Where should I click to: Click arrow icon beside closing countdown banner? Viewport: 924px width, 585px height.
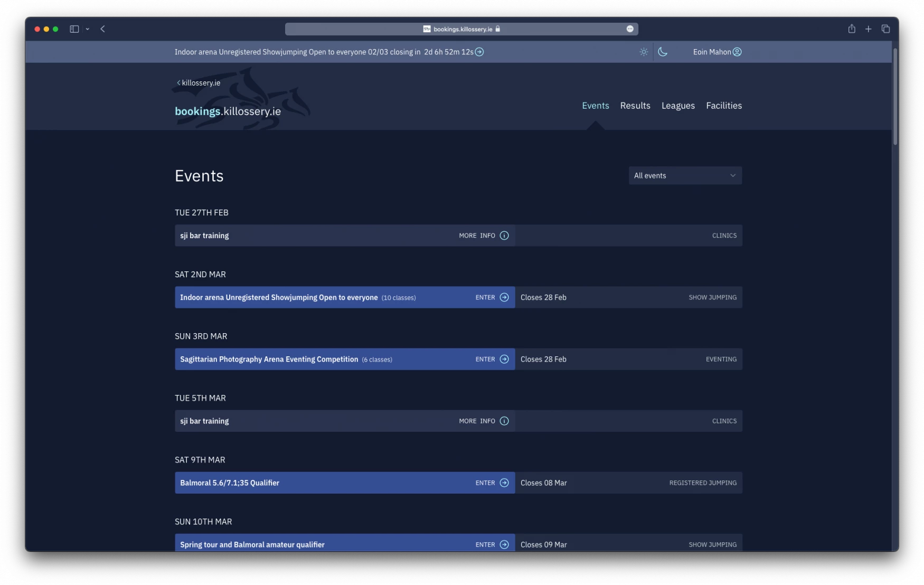tap(479, 52)
